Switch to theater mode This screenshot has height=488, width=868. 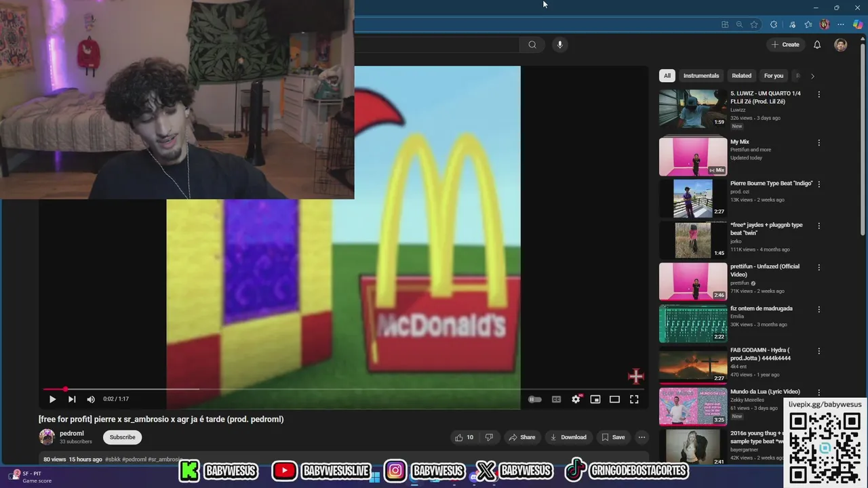[614, 399]
